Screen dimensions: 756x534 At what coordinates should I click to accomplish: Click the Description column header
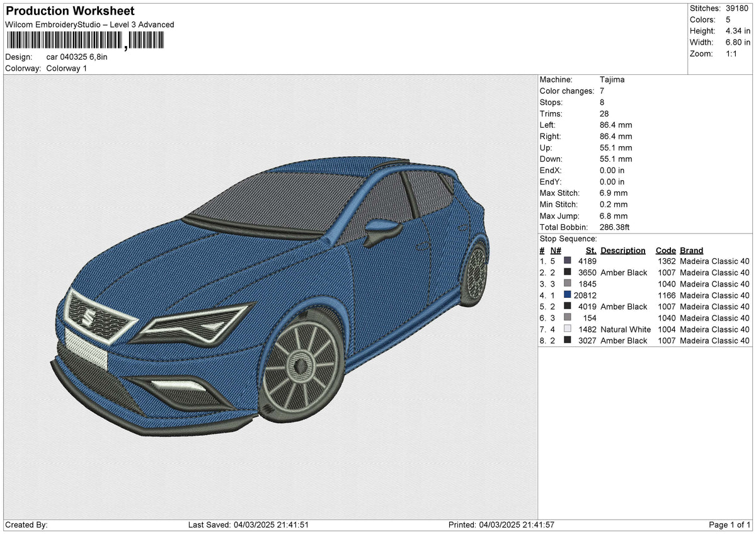(x=623, y=251)
